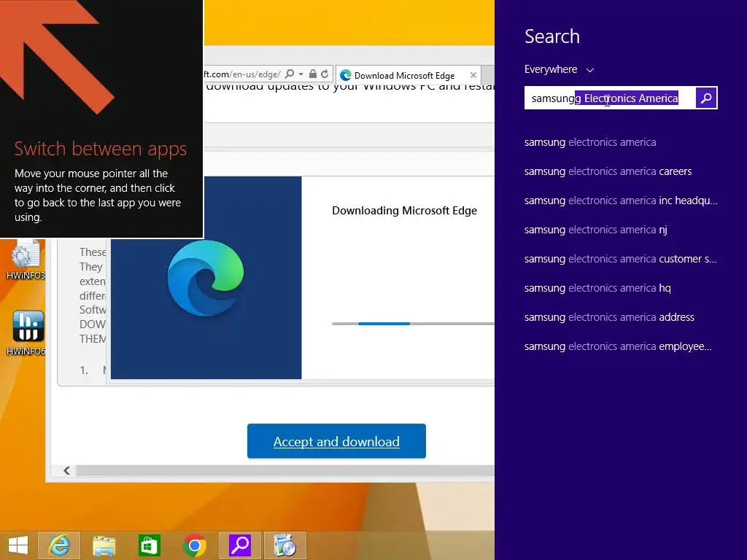Expand the Everywhere search scope dropdown
The image size is (747, 560).
coord(559,69)
